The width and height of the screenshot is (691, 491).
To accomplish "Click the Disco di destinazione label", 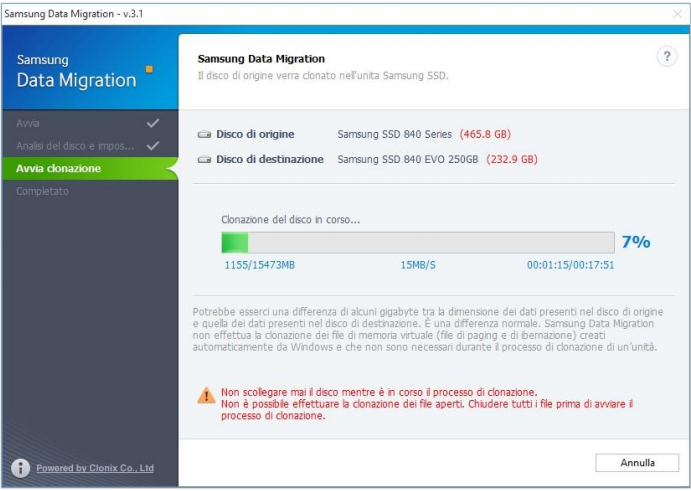I will click(x=270, y=160).
